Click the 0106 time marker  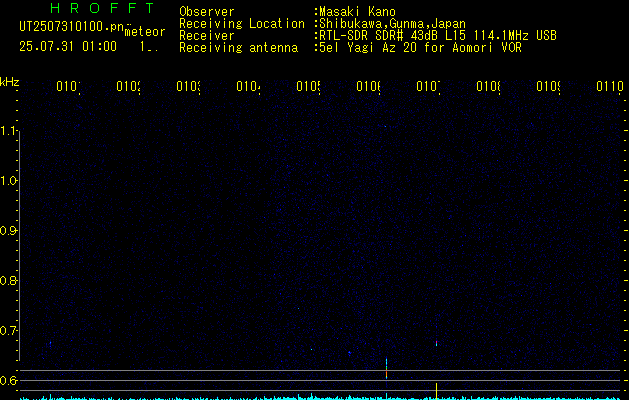[x=368, y=86]
